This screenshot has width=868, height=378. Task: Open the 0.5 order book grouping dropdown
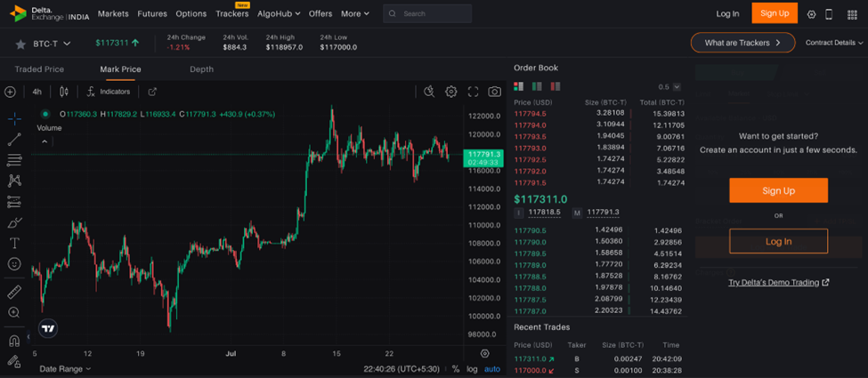point(669,87)
